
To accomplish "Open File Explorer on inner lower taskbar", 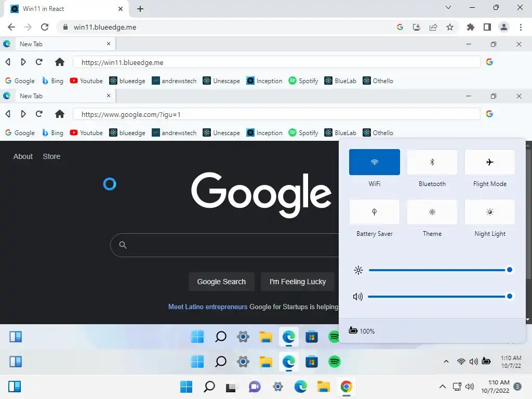I will 265,362.
